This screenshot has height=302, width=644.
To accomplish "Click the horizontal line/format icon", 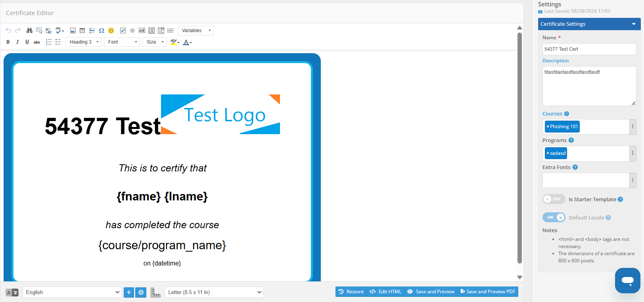I will coord(92,31).
